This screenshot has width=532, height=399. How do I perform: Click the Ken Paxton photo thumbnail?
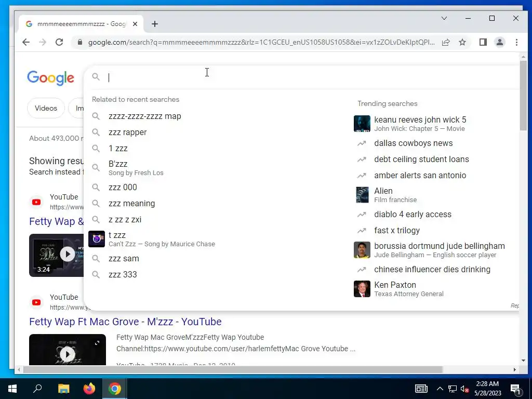(362, 289)
